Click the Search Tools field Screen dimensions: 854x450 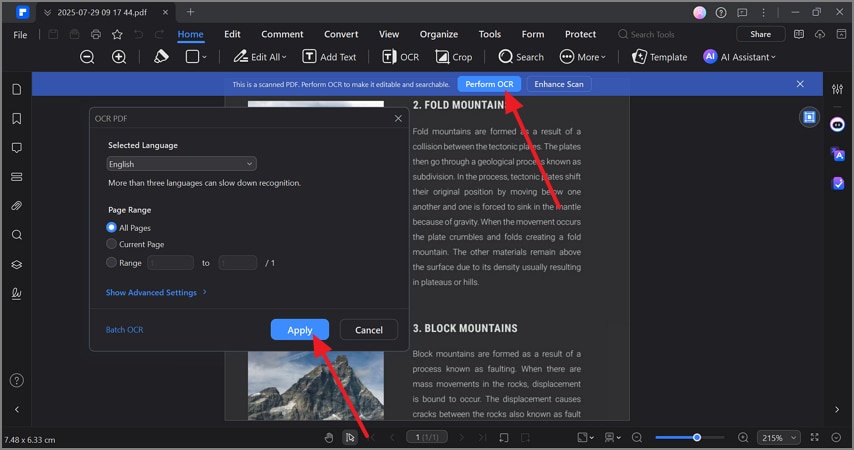pyautogui.click(x=646, y=34)
